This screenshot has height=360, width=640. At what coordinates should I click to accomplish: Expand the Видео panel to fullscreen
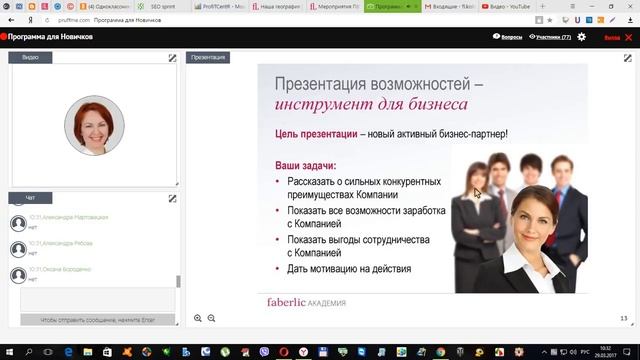172,58
